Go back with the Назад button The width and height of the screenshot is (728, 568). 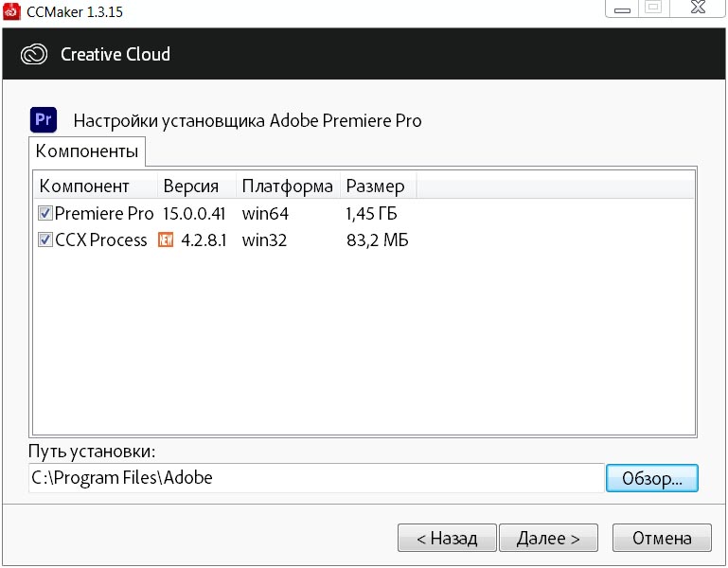tap(447, 539)
